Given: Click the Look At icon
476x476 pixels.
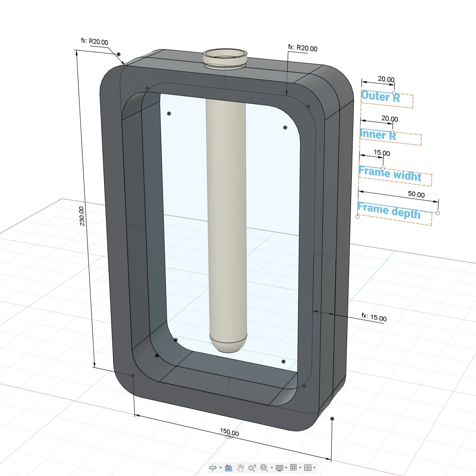Looking at the screenshot, I should tap(228, 468).
